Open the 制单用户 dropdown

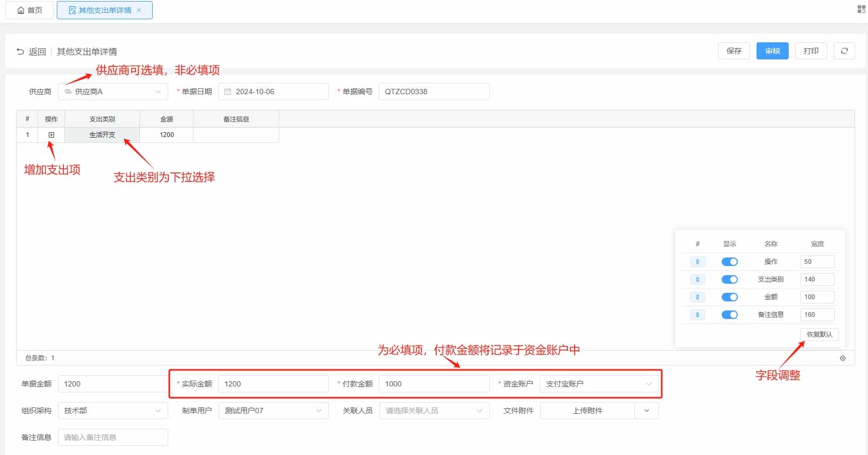[274, 411]
